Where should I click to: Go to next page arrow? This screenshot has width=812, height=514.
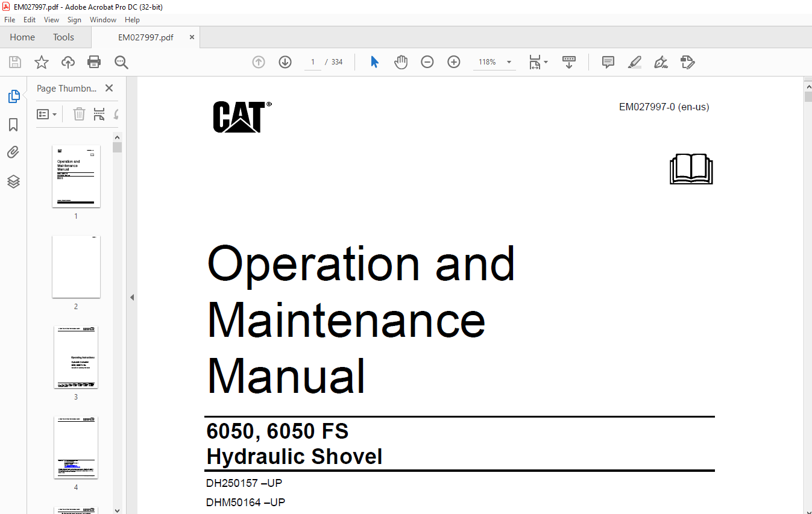[x=285, y=62]
